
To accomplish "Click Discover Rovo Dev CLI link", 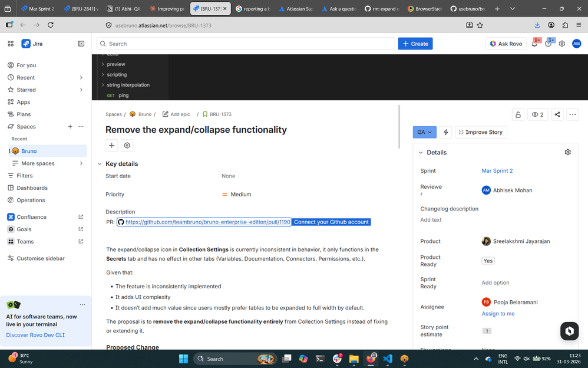I will tap(35, 335).
